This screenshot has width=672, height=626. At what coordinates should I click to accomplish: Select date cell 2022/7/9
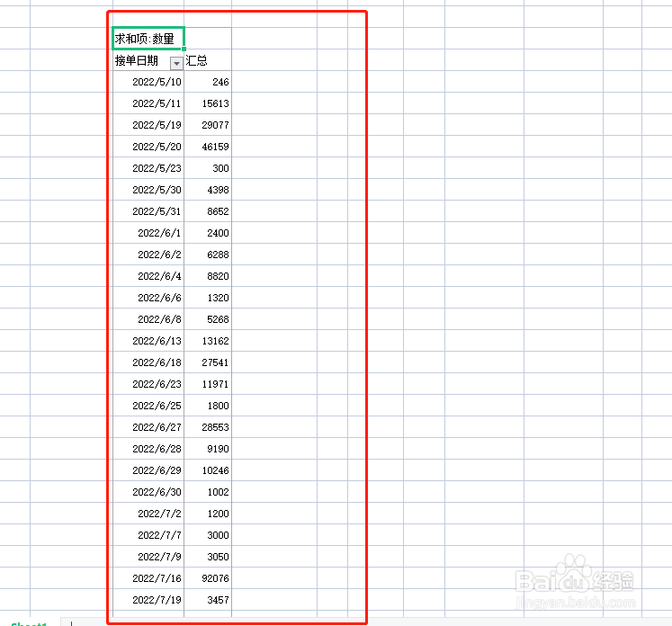click(x=148, y=557)
